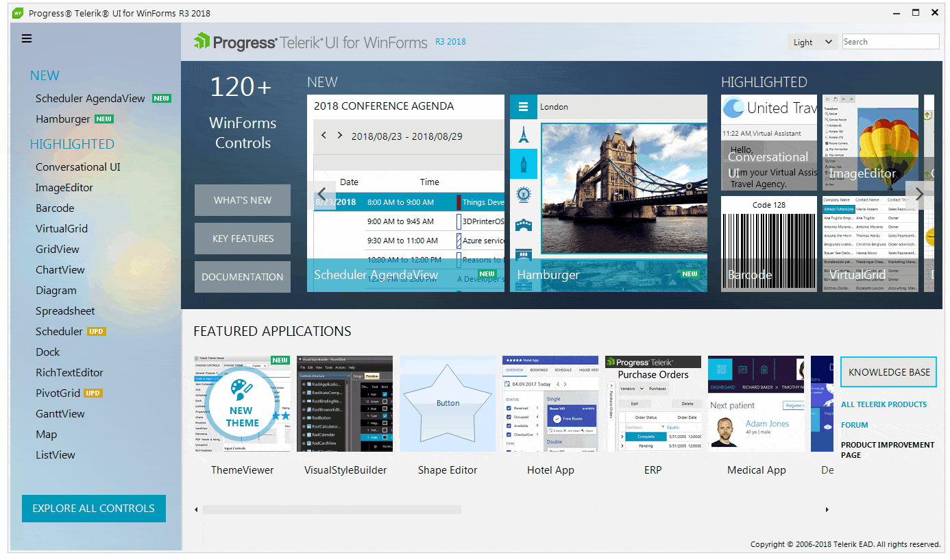Image resolution: width=950 pixels, height=560 pixels.
Task: Open the Barcode highlighted tile
Action: tap(769, 244)
